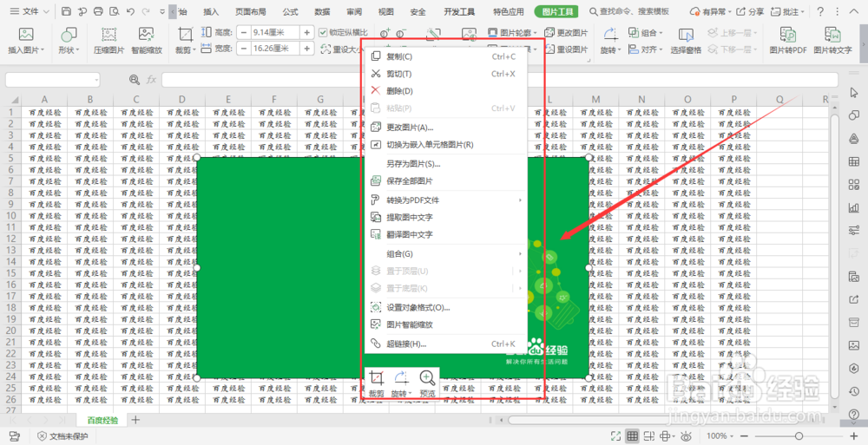Click Picture to PDF (图片转PDF) icon

tap(788, 35)
